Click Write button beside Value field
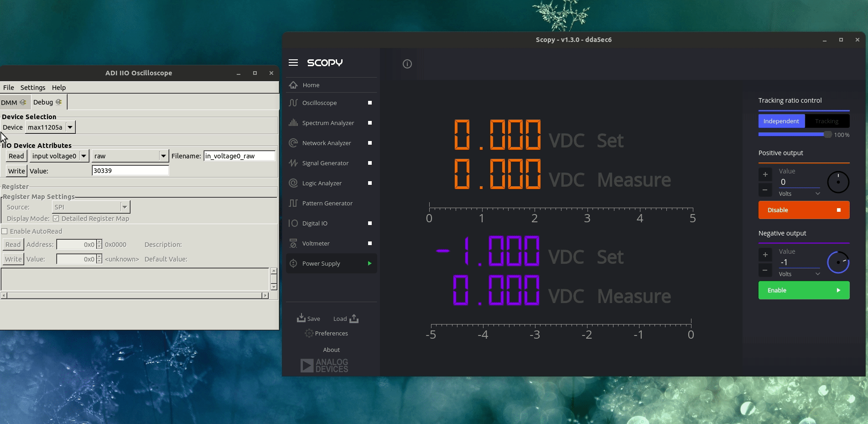This screenshot has height=424, width=868. 17,171
